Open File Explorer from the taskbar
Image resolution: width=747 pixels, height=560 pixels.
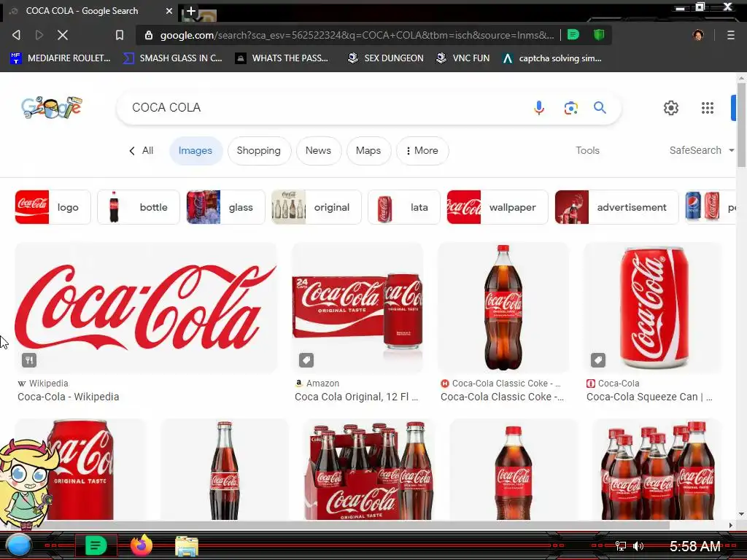pyautogui.click(x=187, y=546)
